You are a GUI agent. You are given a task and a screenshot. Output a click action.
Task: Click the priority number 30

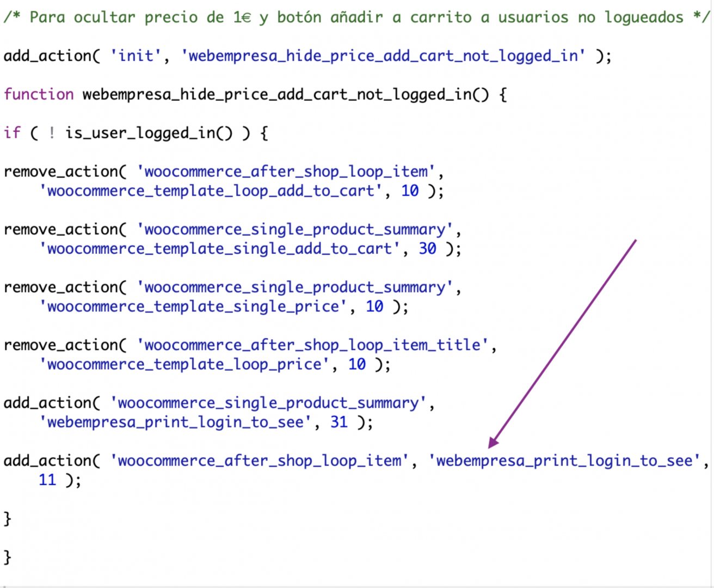click(427, 249)
